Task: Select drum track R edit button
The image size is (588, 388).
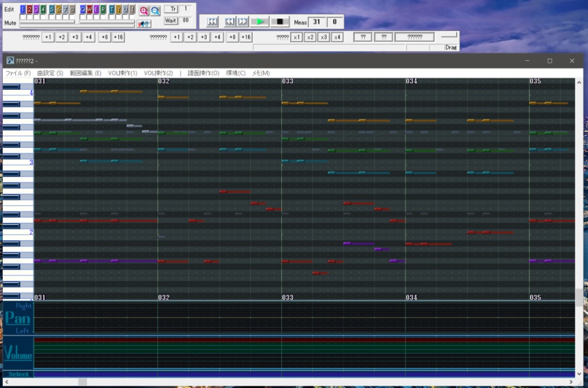Action: [x=103, y=9]
